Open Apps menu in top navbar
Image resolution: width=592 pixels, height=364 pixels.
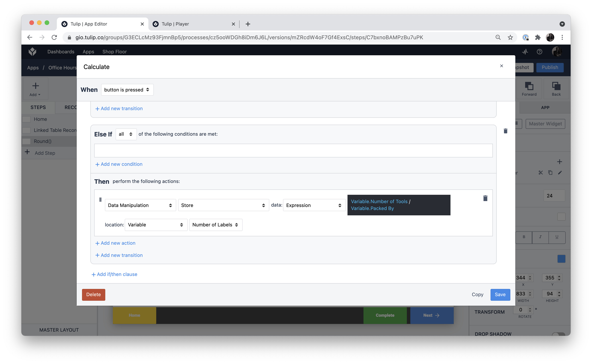tap(88, 51)
